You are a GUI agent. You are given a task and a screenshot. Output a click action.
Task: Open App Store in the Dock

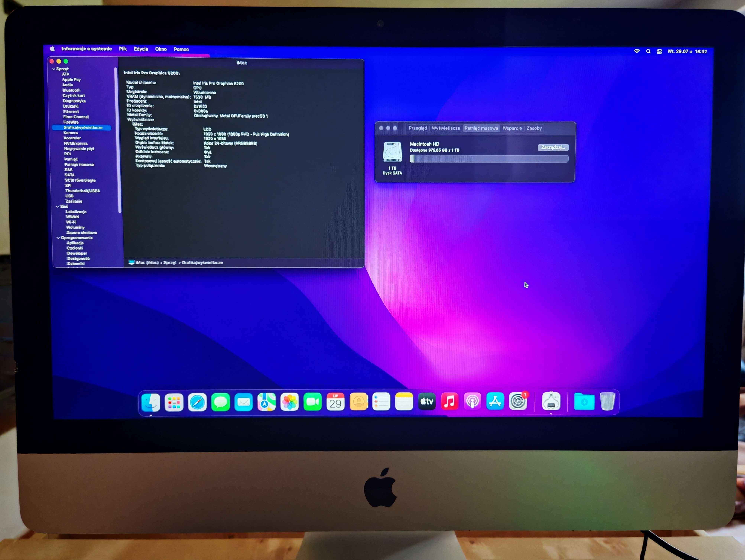495,401
